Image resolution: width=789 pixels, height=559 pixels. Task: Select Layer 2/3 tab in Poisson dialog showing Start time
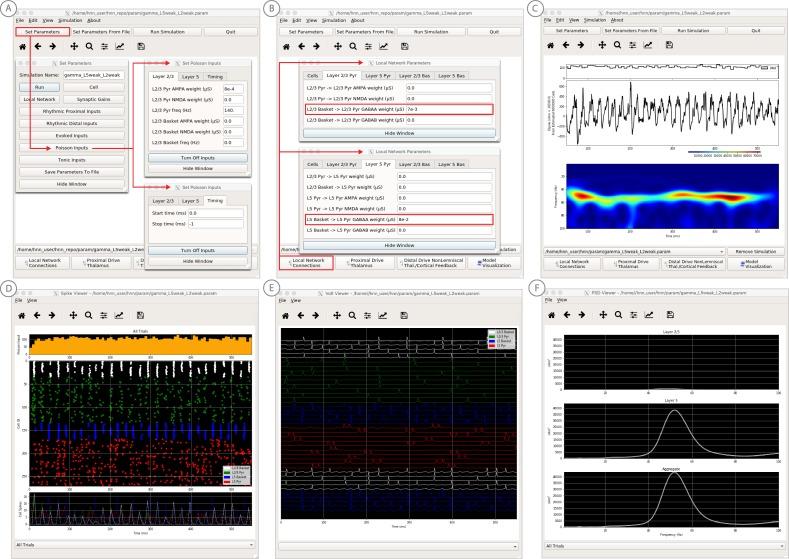[163, 201]
